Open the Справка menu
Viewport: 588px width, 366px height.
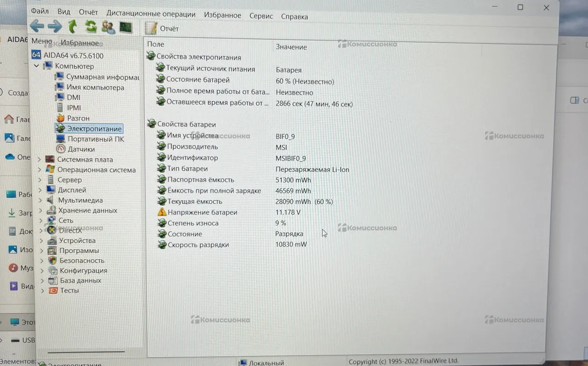click(x=294, y=17)
